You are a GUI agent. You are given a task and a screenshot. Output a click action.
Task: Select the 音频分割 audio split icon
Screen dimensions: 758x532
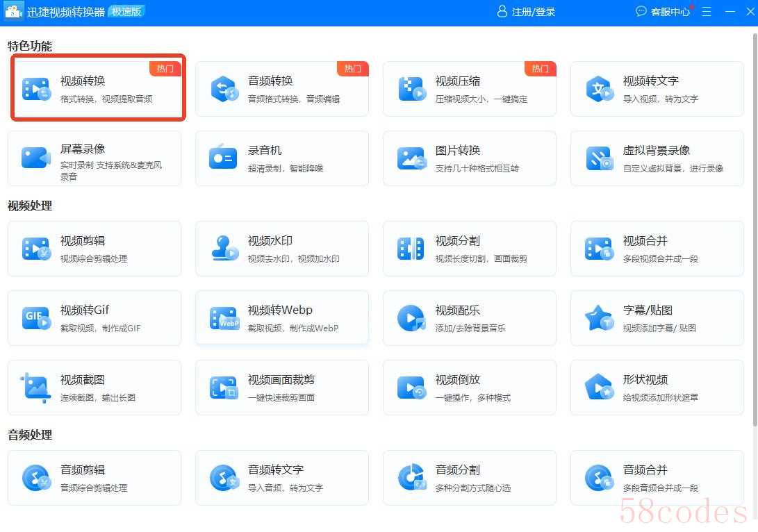412,477
